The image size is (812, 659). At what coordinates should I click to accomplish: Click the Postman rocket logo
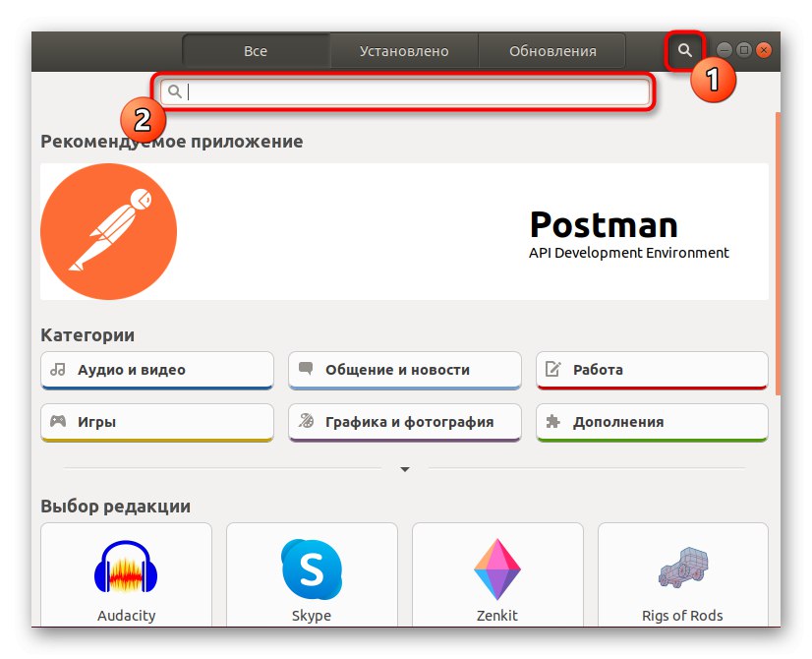point(108,231)
